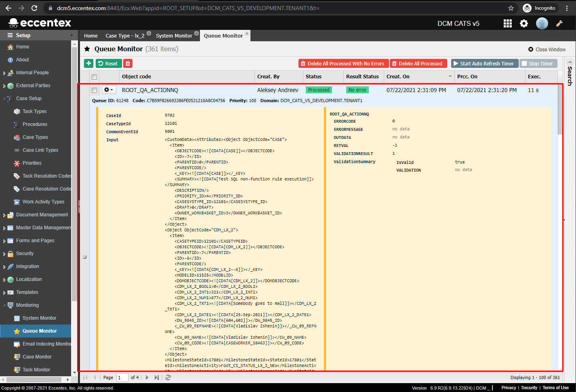Go to the next page arrow in pager
Image resolution: width=576 pixels, height=392 pixels.
(147, 377)
